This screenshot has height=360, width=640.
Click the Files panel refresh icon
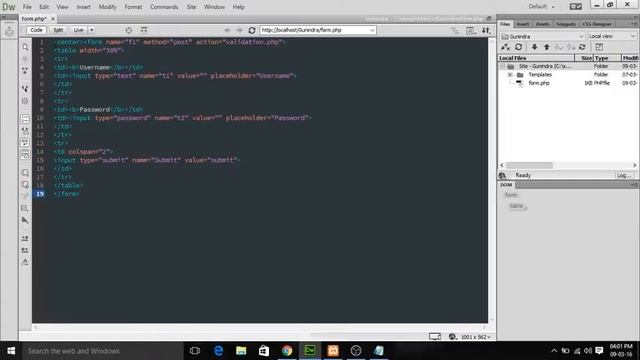518,47
